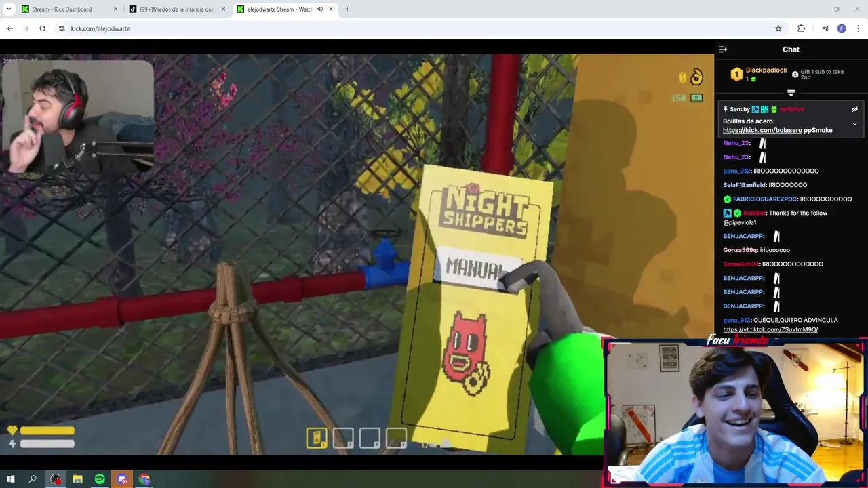This screenshot has width=868, height=488.
Task: Open the Extensions puzzle icon
Action: tap(801, 28)
